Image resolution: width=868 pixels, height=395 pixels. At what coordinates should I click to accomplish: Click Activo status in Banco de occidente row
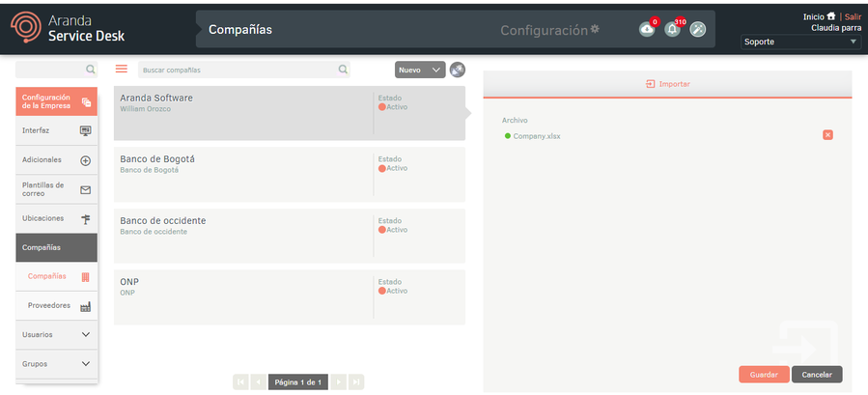[393, 229]
